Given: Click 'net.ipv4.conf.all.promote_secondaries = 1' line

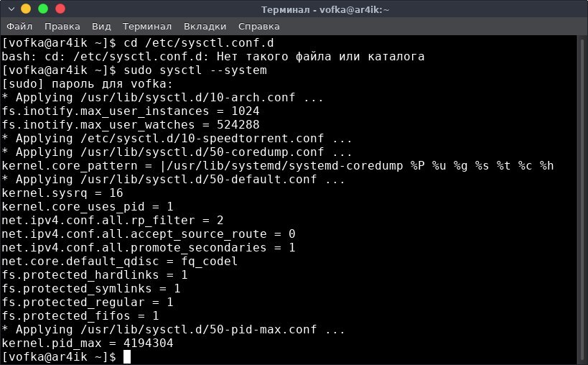Looking at the screenshot, I should 149,248.
